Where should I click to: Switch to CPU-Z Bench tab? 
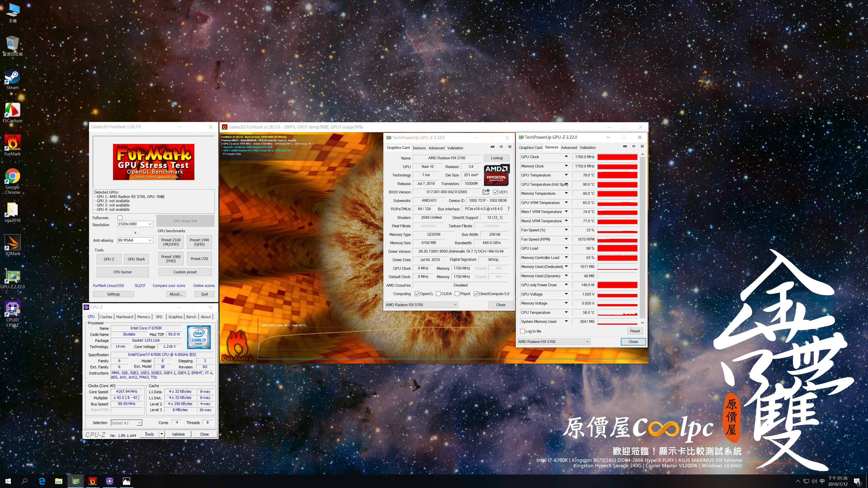tap(191, 317)
